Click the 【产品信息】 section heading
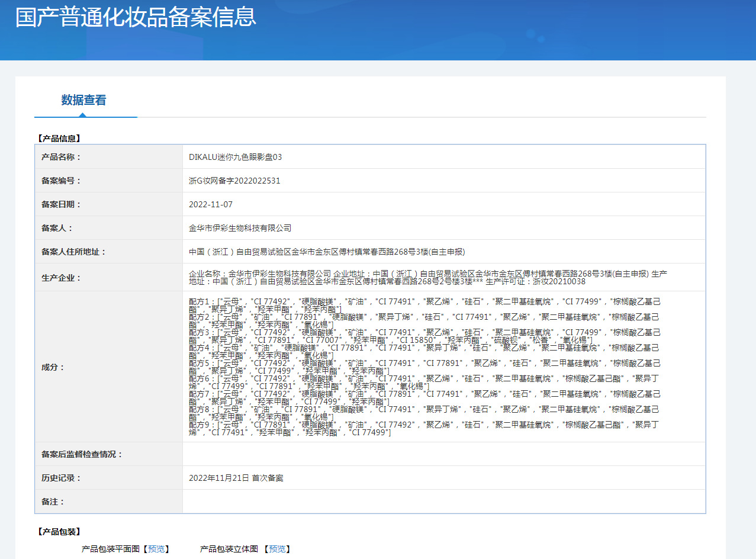The image size is (756, 559). click(59, 139)
